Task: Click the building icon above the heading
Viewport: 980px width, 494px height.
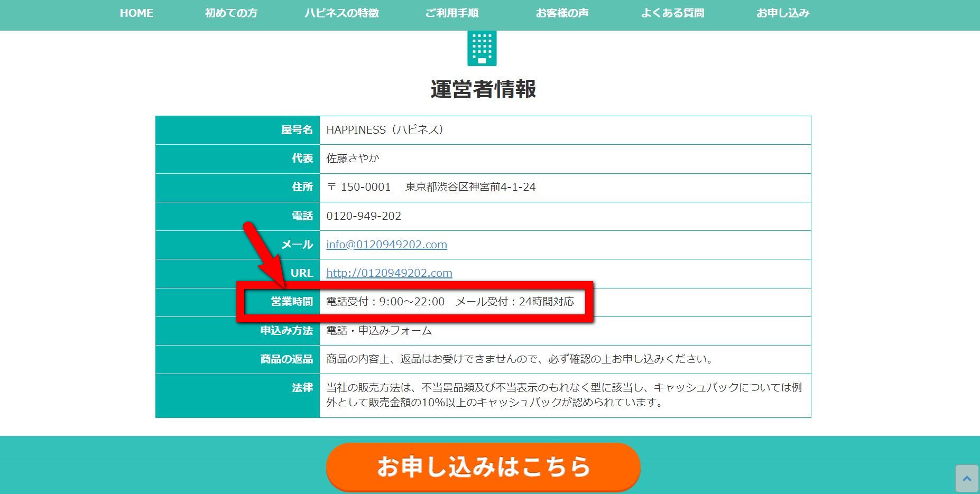Action: click(x=482, y=49)
